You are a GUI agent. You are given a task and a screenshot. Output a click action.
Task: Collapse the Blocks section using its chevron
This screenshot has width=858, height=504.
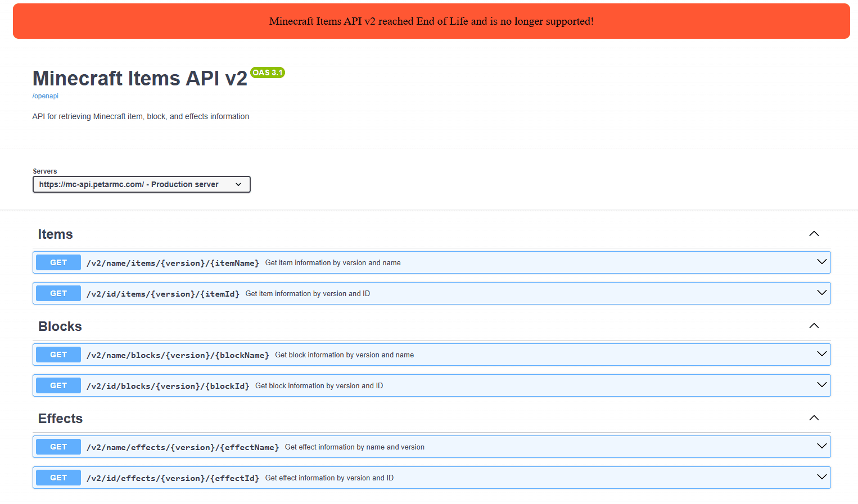click(x=814, y=325)
